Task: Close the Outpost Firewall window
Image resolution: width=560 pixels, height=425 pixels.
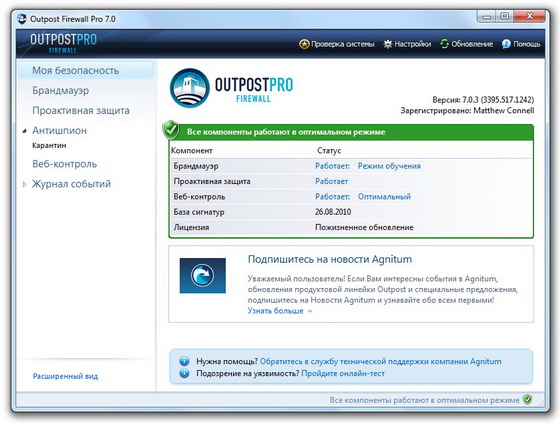Action: tap(530, 16)
